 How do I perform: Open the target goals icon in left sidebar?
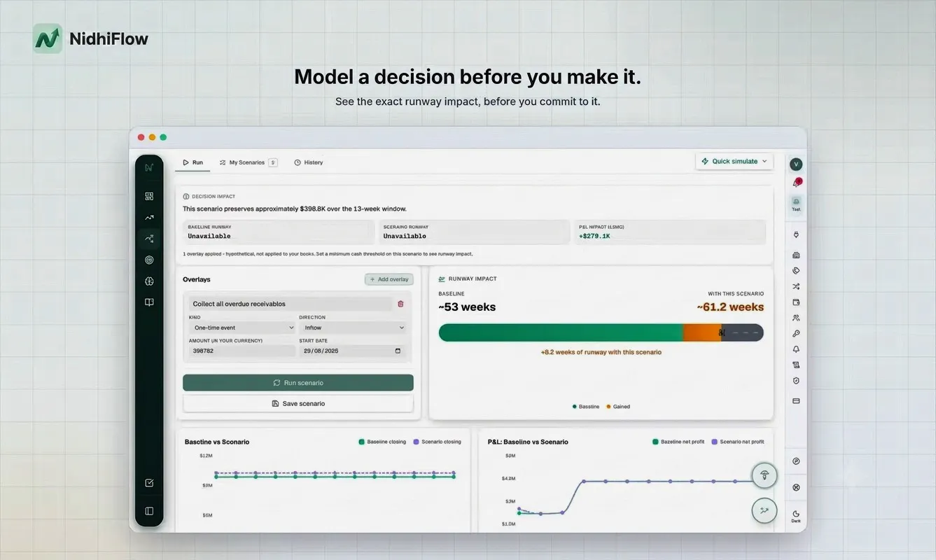tap(149, 260)
